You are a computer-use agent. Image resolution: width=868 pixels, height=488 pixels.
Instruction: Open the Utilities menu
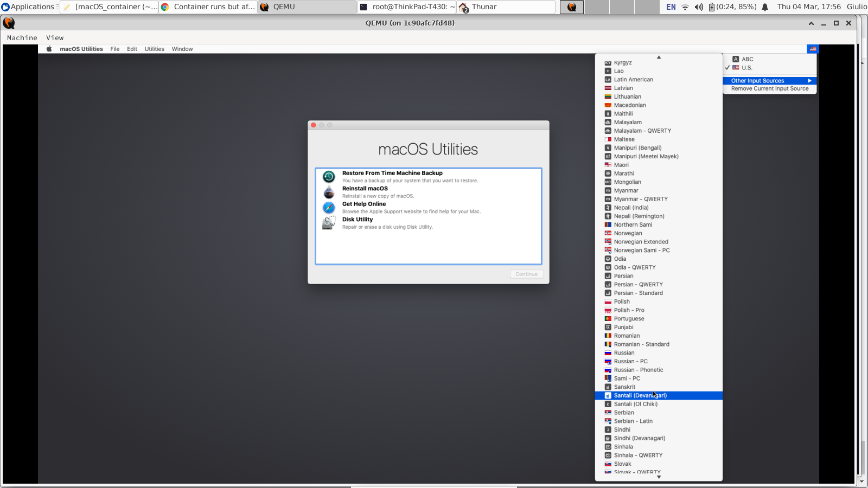(155, 49)
